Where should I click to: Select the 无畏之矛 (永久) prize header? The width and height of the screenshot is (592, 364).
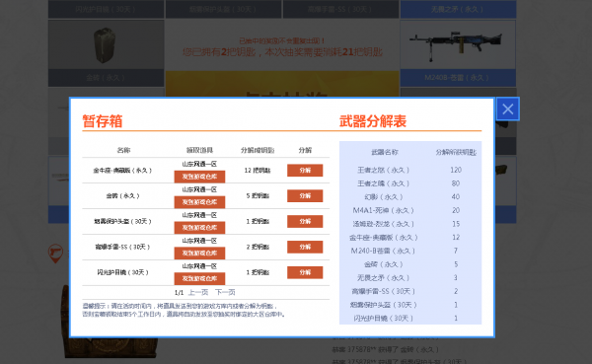click(x=458, y=9)
